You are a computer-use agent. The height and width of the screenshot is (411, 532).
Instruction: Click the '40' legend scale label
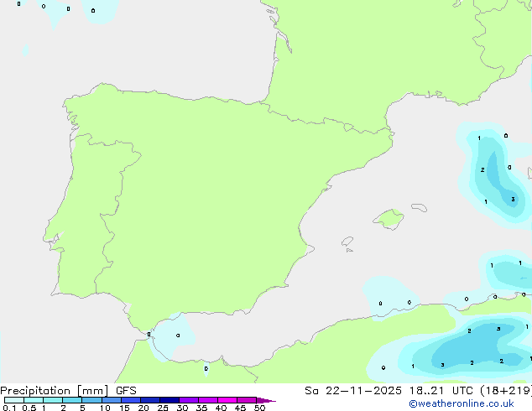[221, 408]
